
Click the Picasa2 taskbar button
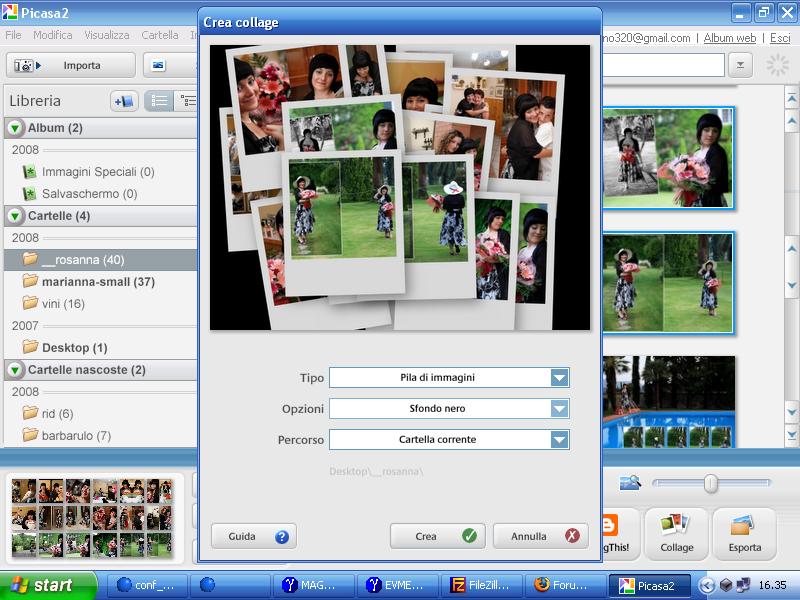[x=650, y=585]
